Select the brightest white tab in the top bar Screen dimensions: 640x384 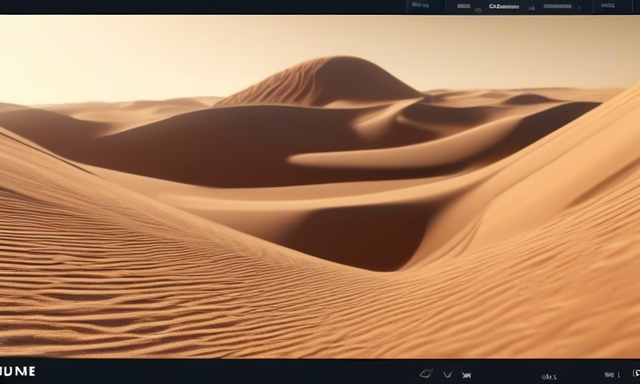[504, 7]
